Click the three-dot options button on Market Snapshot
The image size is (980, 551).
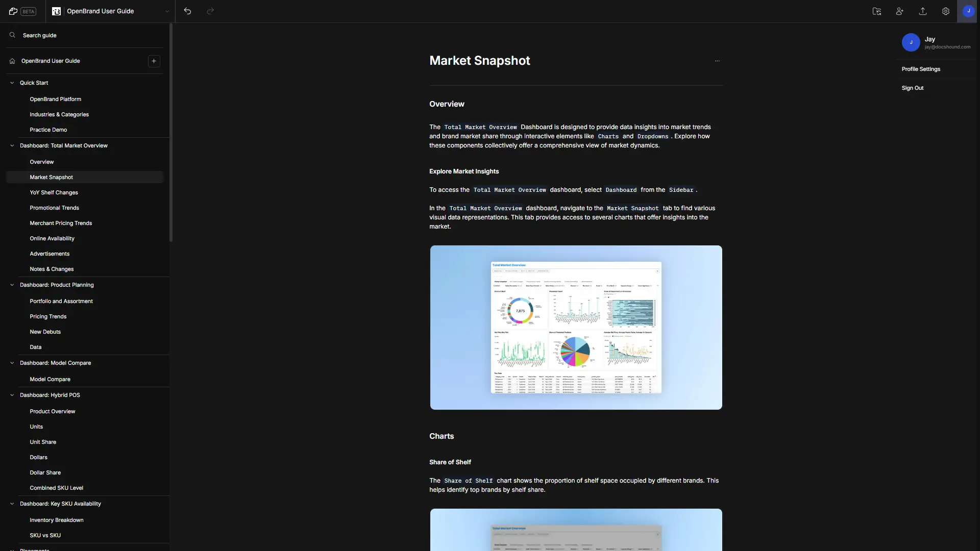[718, 61]
